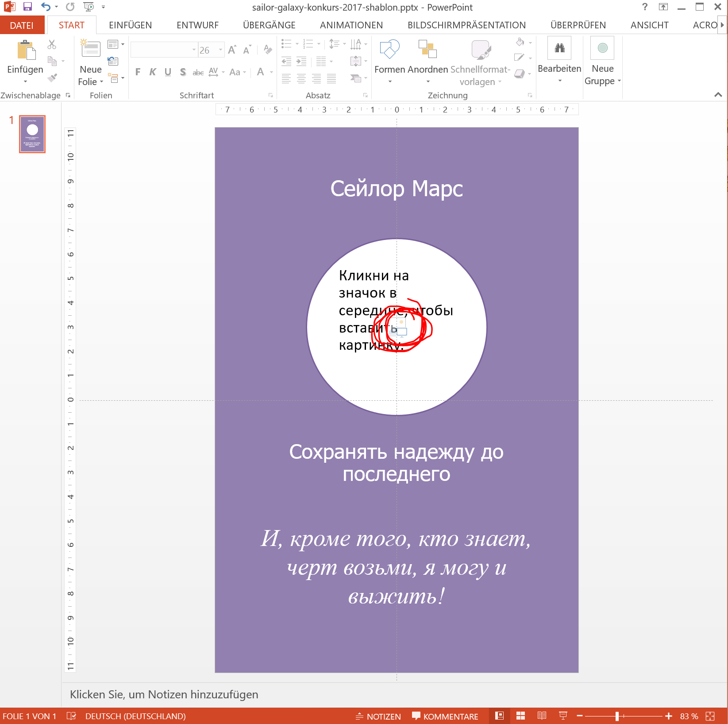Click the Formen shapes icon

tap(389, 50)
